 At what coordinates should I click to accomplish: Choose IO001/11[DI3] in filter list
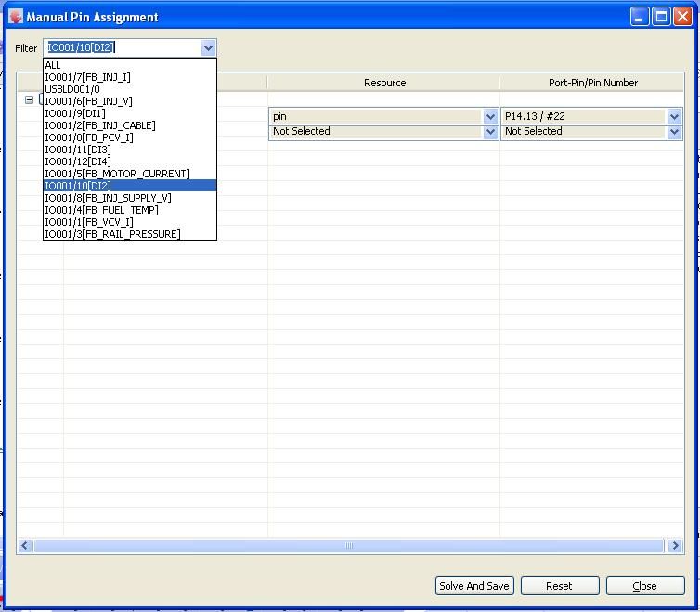pos(130,150)
